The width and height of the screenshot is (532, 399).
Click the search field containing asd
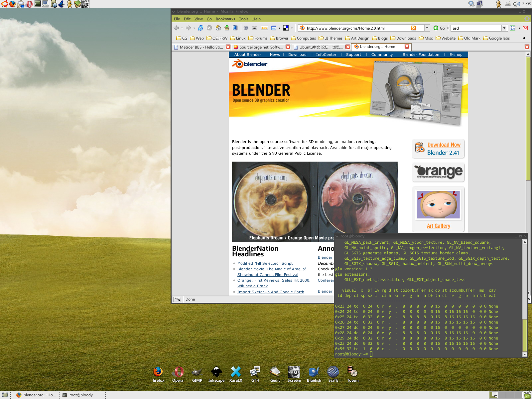click(476, 28)
